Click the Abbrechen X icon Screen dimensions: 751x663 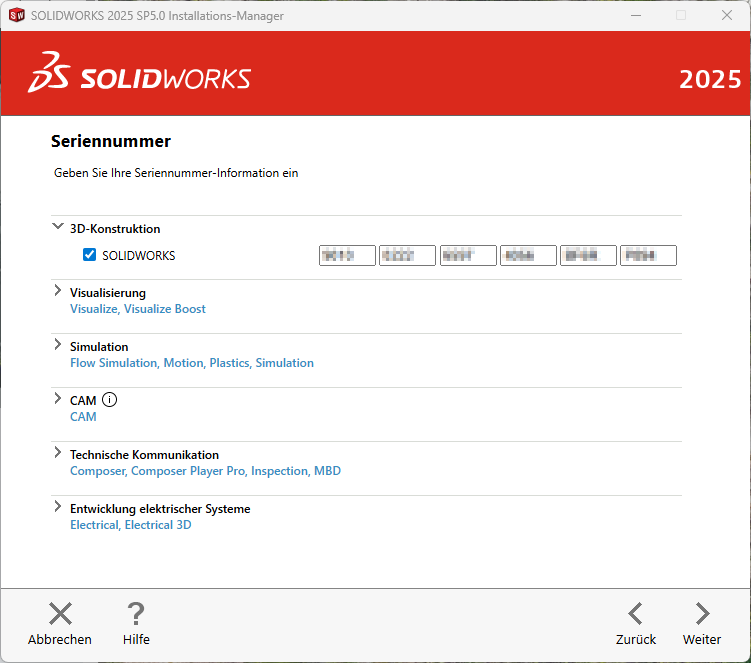pyautogui.click(x=60, y=614)
